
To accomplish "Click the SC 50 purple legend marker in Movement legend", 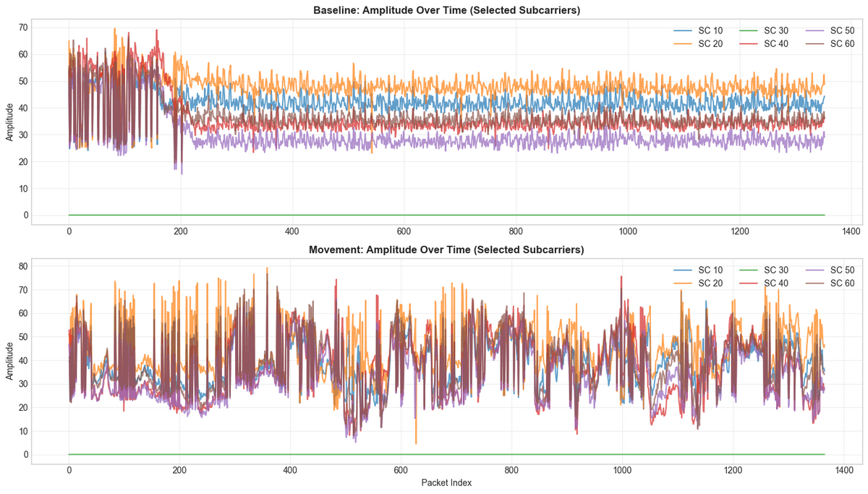I will [814, 271].
